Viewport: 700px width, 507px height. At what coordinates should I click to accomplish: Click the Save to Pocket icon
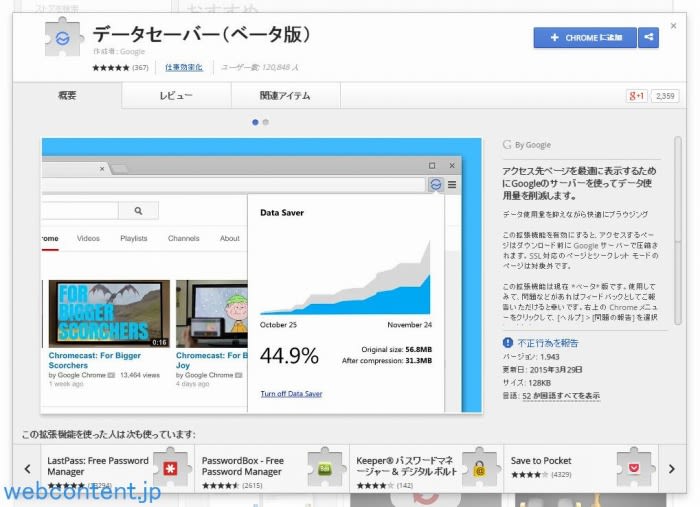point(634,467)
